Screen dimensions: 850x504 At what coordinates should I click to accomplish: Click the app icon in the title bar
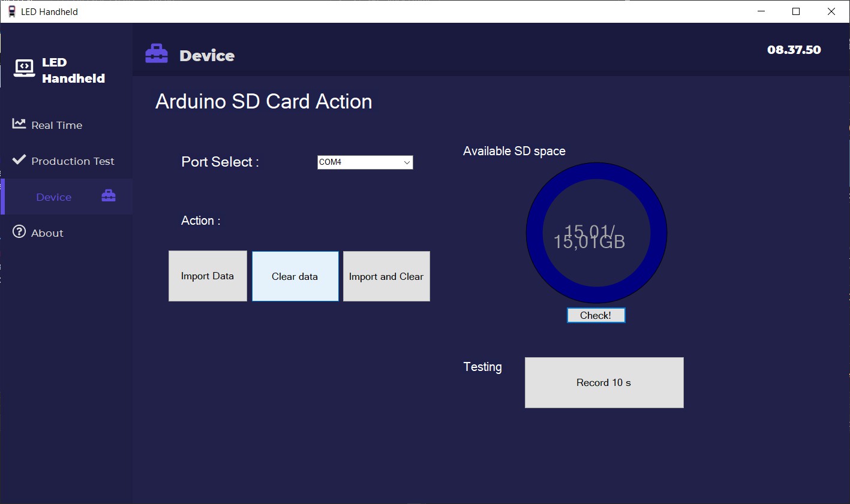coord(12,11)
